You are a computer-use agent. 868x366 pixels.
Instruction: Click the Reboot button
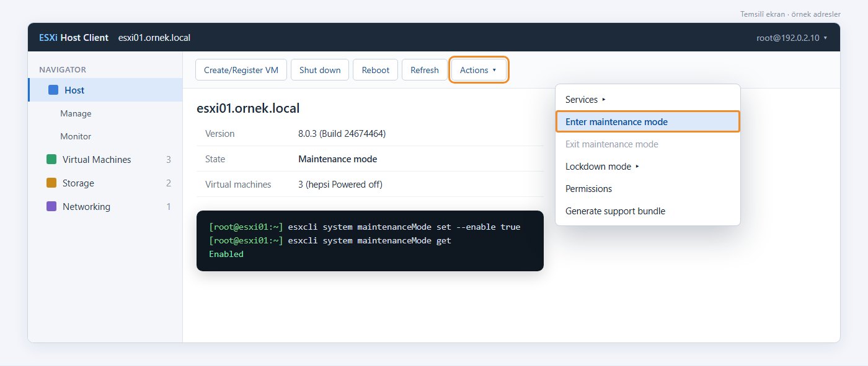coord(376,70)
